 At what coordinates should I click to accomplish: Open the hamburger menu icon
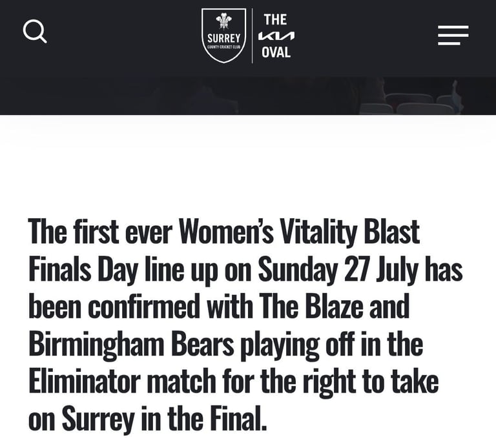click(453, 35)
